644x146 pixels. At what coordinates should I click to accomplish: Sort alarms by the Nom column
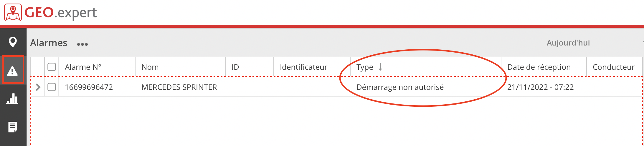[x=150, y=67]
